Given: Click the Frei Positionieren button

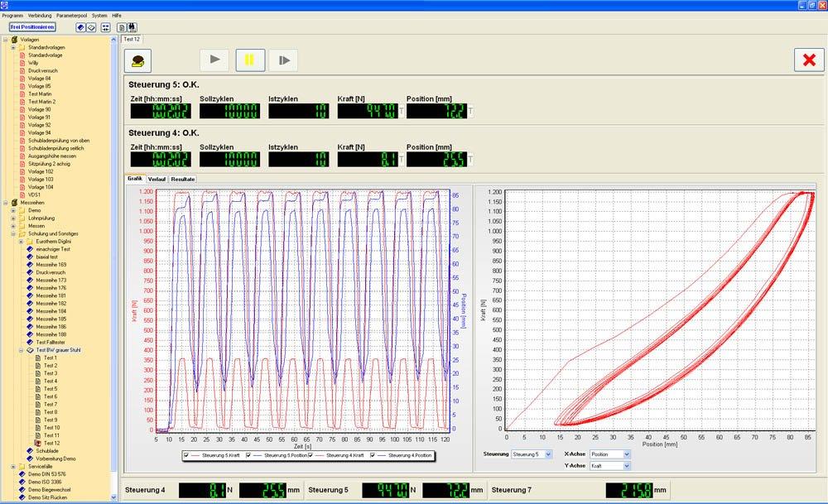Looking at the screenshot, I should pos(32,27).
